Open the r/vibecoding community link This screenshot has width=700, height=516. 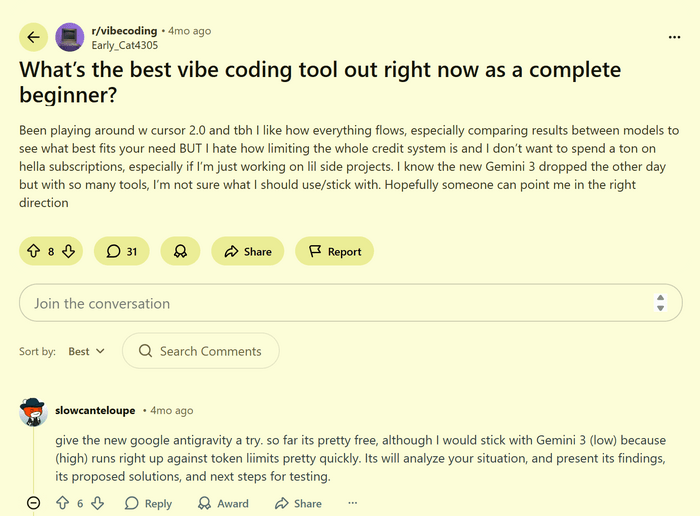coord(123,31)
